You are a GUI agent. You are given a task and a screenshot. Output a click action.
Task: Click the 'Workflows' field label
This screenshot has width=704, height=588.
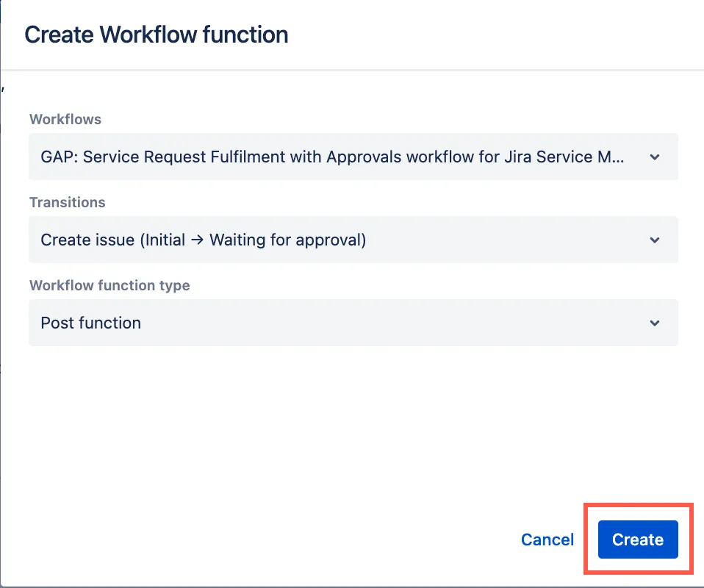[x=65, y=120]
